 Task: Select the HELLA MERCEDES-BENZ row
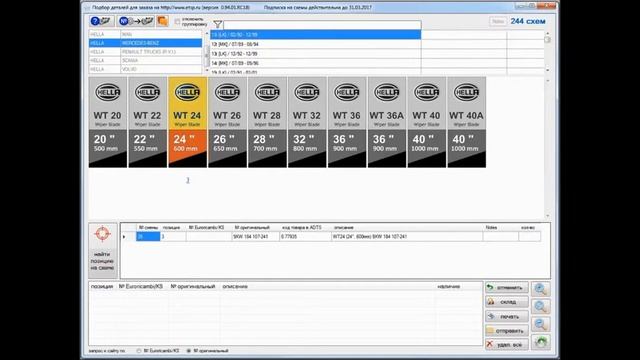[x=145, y=43]
